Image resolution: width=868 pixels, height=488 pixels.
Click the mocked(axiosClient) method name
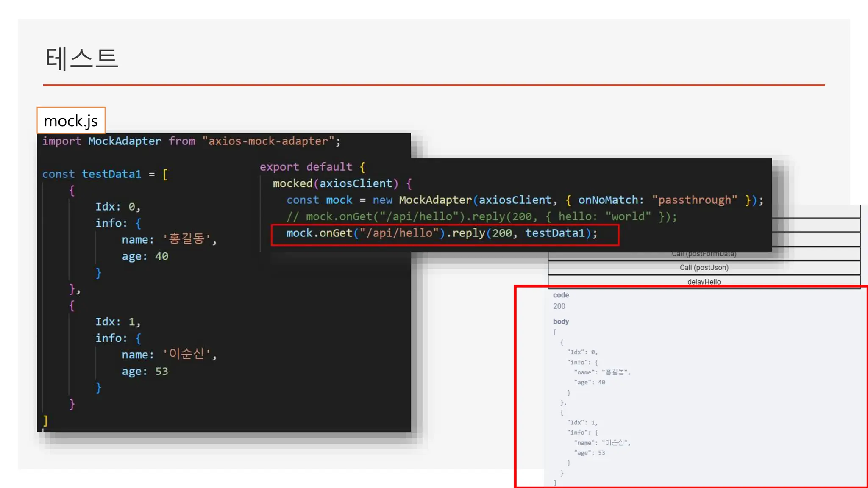(292, 183)
